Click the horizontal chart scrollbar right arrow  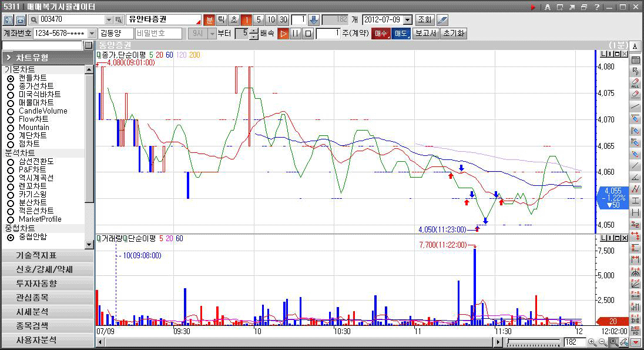(x=498, y=342)
